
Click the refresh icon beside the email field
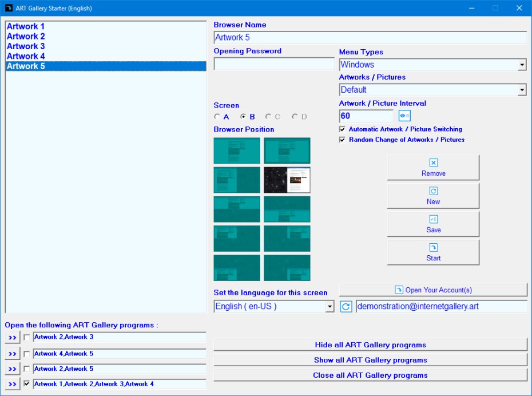(x=346, y=306)
